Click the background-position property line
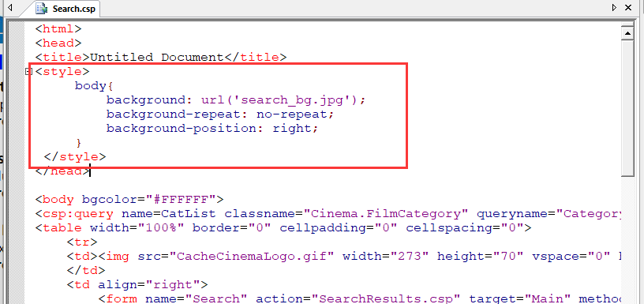This screenshot has height=304, width=644. click(212, 129)
